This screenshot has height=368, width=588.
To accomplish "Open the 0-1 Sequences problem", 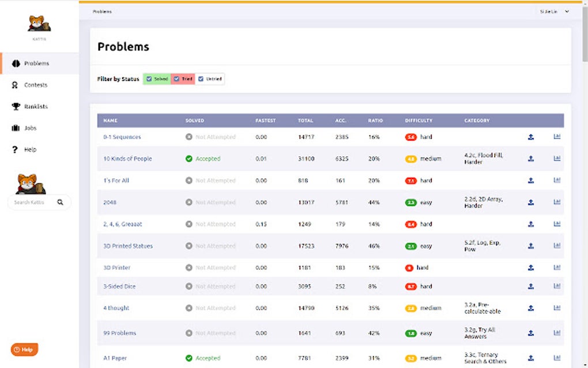I will coord(122,137).
